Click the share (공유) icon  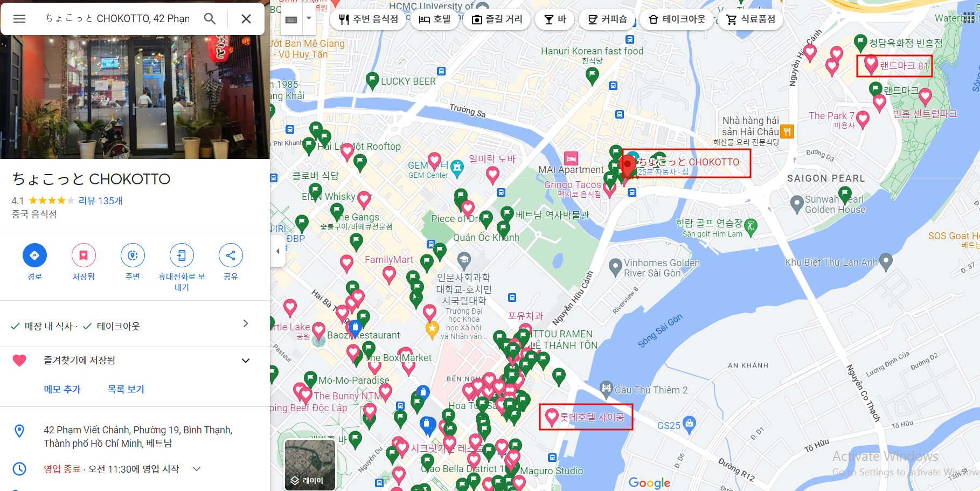[x=231, y=255]
